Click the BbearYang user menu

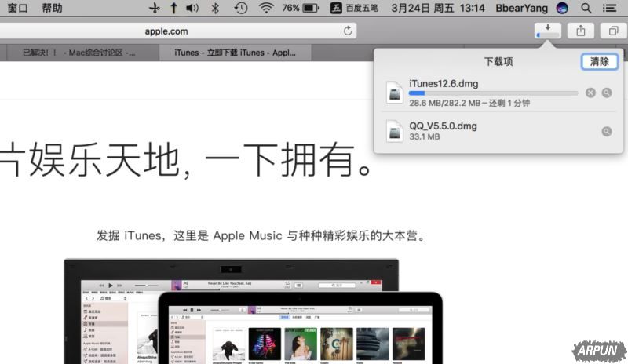point(521,8)
